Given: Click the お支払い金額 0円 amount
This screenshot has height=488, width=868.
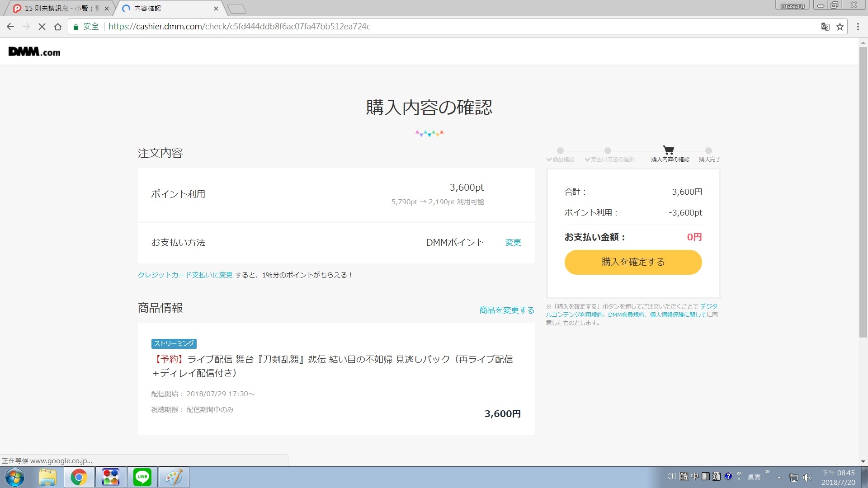Looking at the screenshot, I should tap(694, 237).
